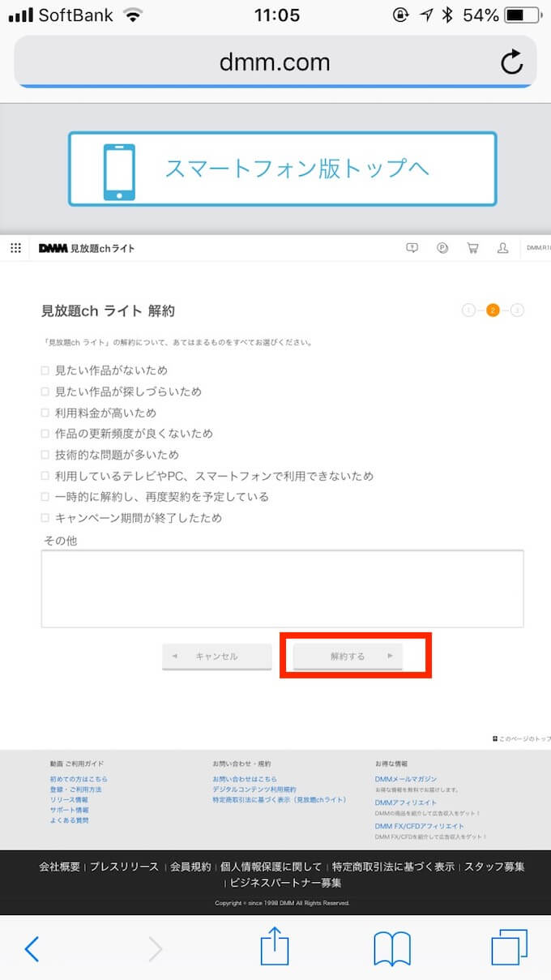The width and height of the screenshot is (551, 980).
Task: Check 利用しているテレビやPC、スマートフォンで利用できないため
Action: tap(45, 476)
